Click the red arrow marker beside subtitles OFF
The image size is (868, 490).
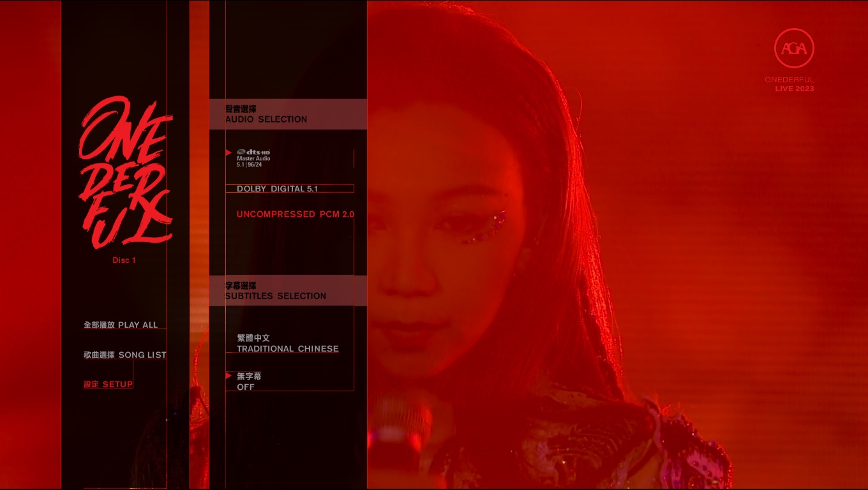228,376
